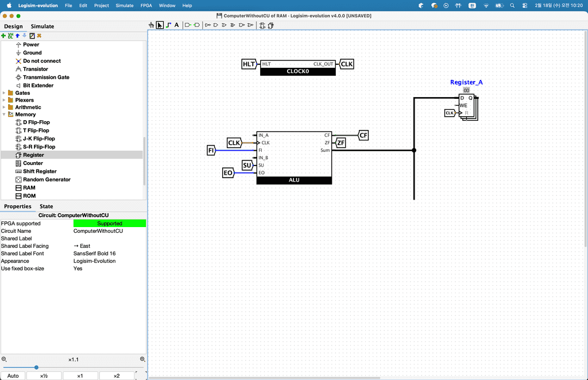
Task: Choose the Text tool labeled A
Action: pos(176,25)
